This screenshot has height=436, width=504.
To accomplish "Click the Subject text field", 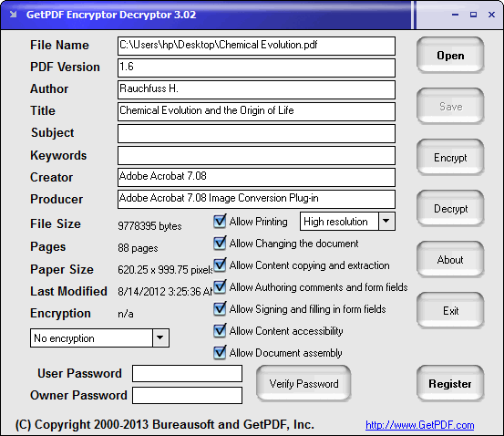I will pos(256,133).
